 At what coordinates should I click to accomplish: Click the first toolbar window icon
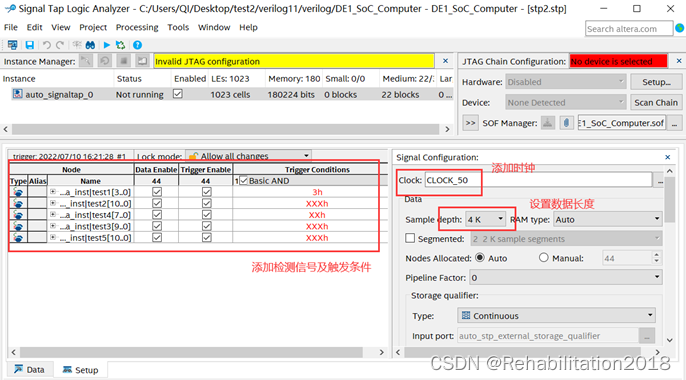[x=13, y=45]
